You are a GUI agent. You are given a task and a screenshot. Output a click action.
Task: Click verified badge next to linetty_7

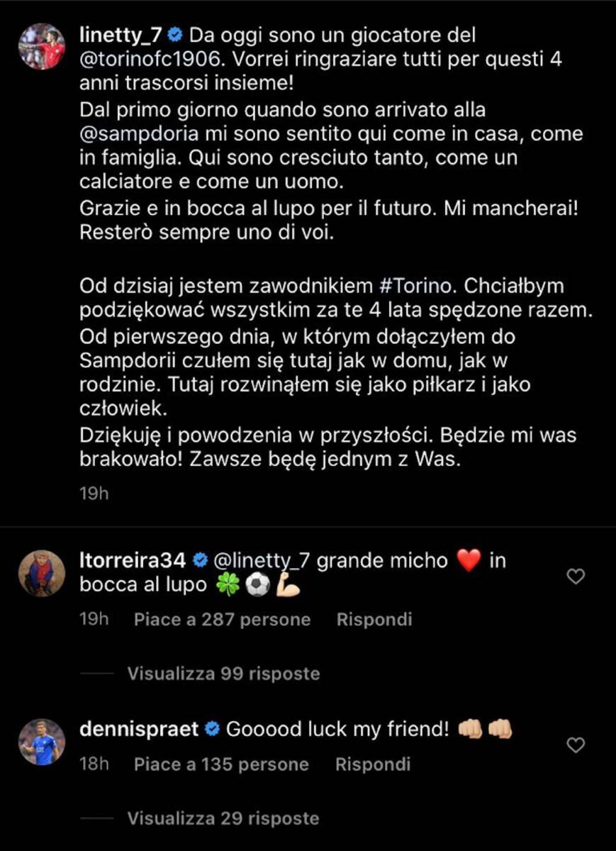point(178,35)
